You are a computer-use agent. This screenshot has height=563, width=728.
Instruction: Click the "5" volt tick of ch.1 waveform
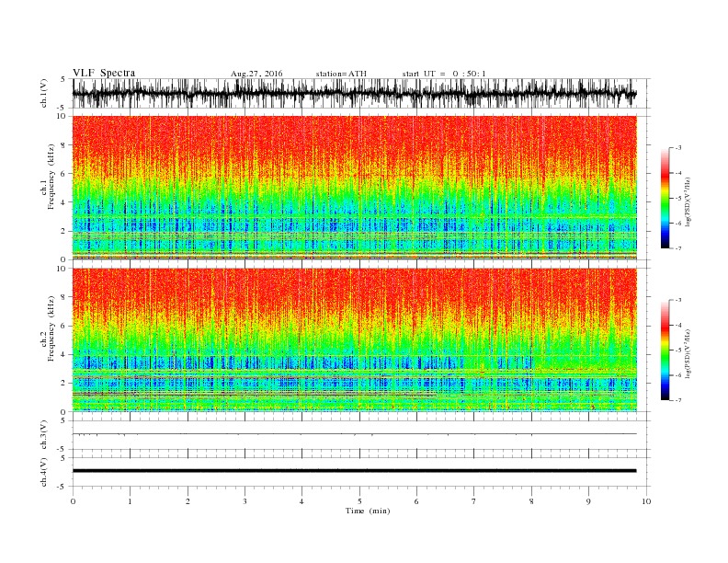pos(63,79)
